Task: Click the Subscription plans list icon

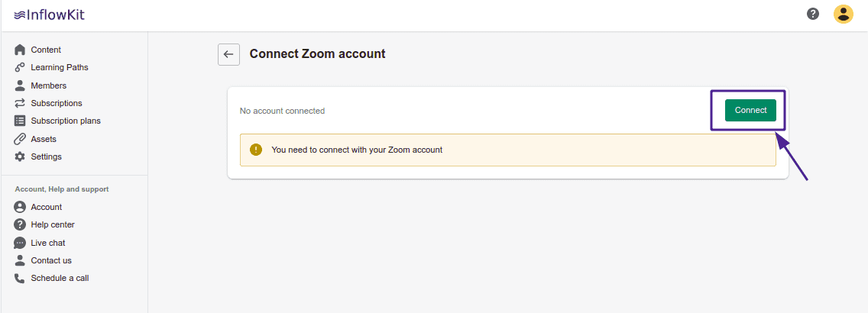Action: (20, 121)
